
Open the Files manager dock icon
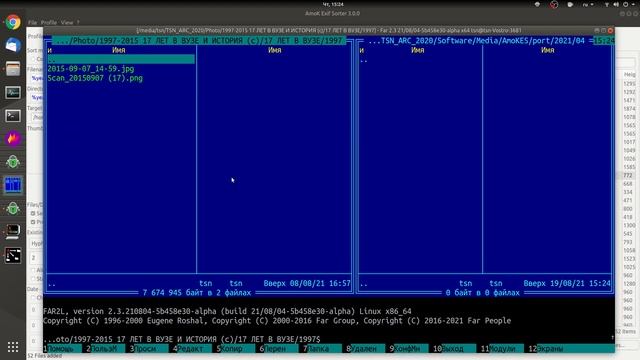(x=13, y=69)
